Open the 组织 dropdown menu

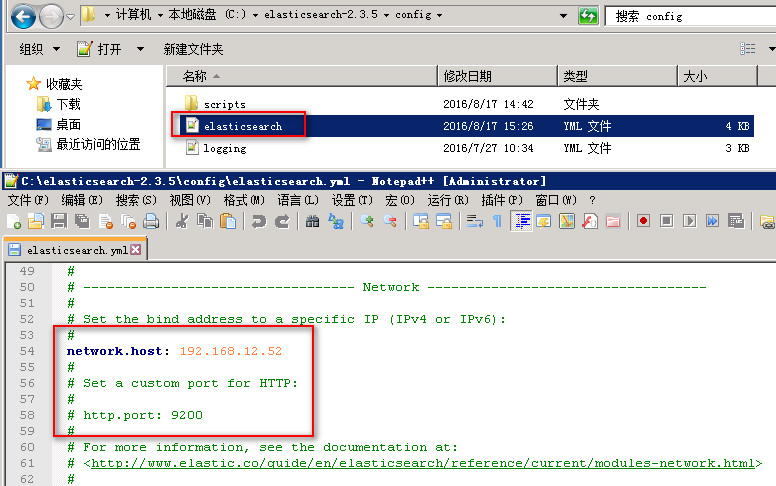click(x=40, y=49)
